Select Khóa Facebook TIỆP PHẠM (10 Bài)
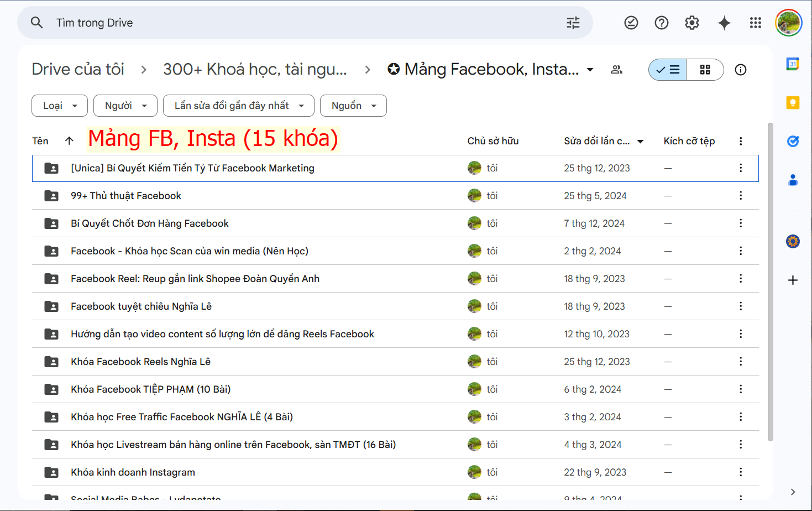The image size is (812, 511). pos(395,389)
